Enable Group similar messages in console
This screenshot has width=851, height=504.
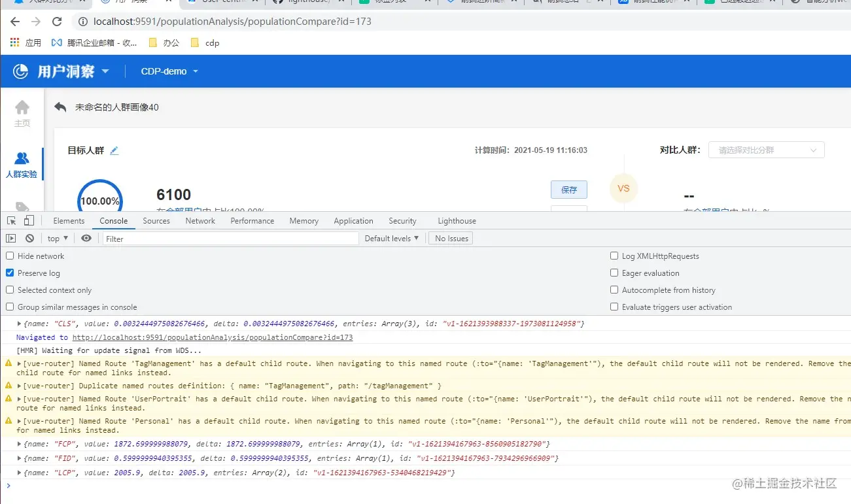pos(10,307)
